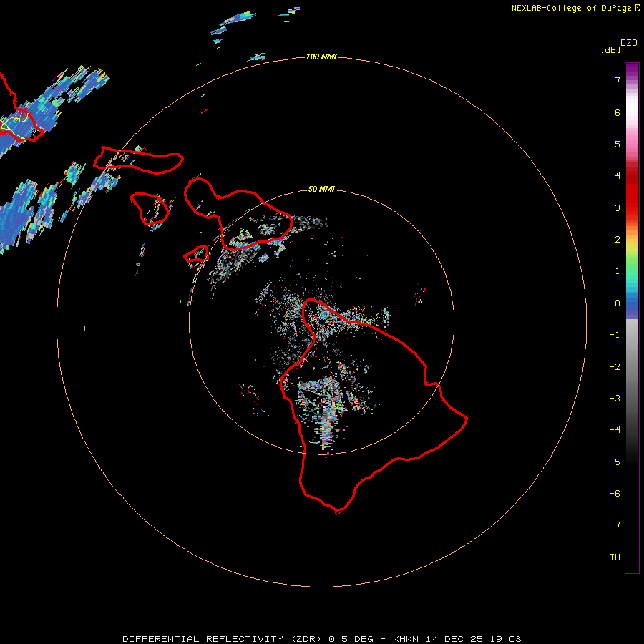
Task: Click the purple top of color bar
Action: pos(632,70)
